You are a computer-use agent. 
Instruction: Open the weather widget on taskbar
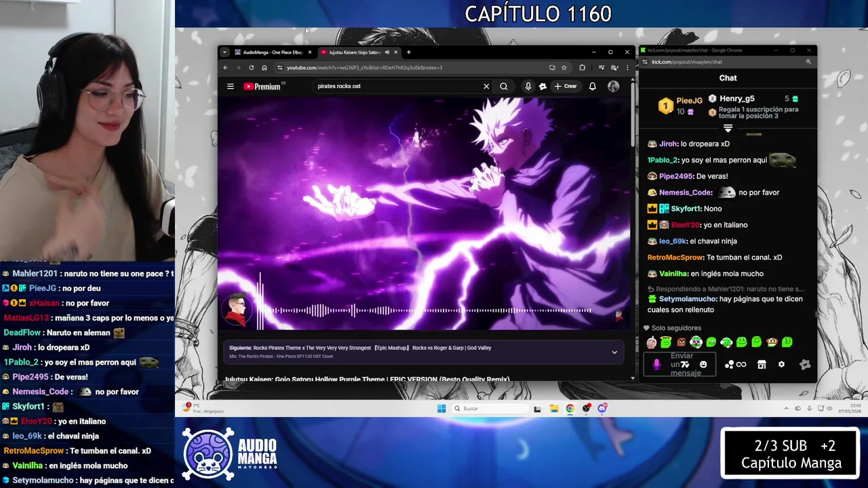(x=203, y=408)
